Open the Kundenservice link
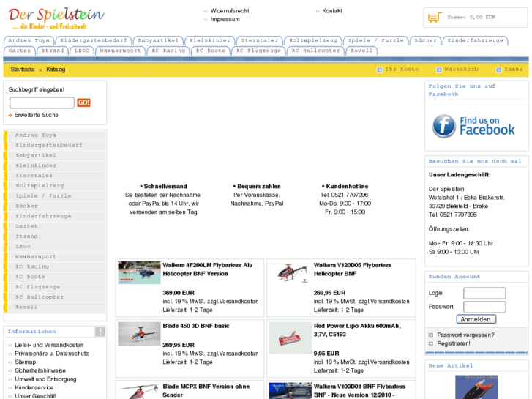532x399 pixels. point(34,387)
